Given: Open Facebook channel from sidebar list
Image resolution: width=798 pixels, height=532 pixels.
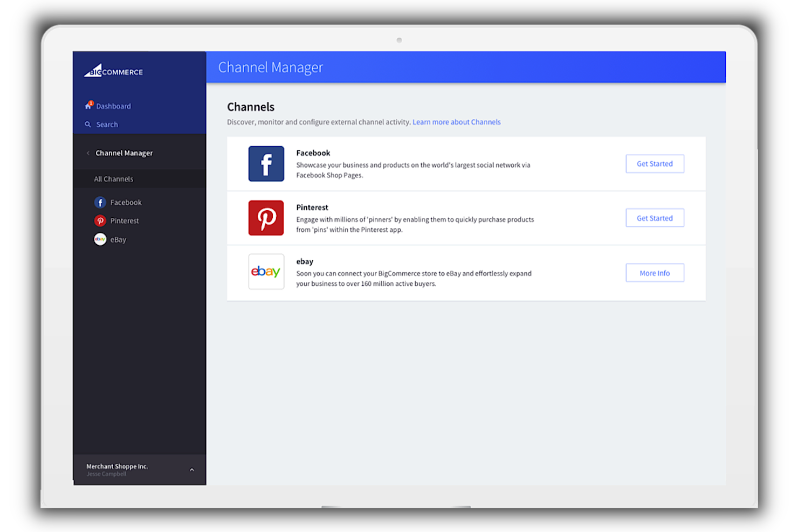Looking at the screenshot, I should click(x=126, y=203).
